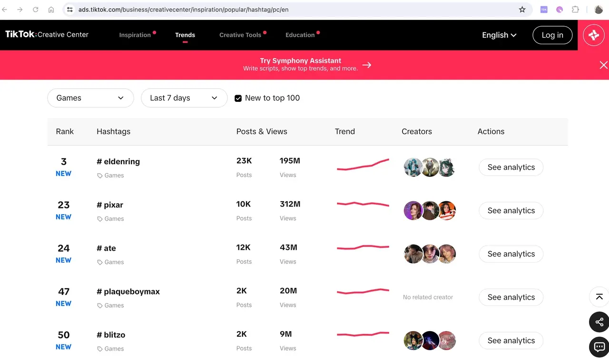Bookmark the page with the star icon
Screen dimensions: 609x364
tap(522, 9)
